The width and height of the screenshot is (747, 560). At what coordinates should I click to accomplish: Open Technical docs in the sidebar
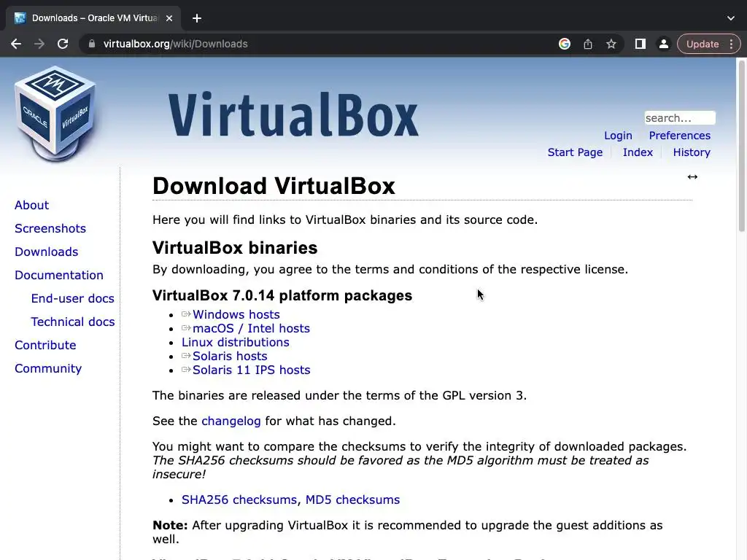click(x=72, y=322)
